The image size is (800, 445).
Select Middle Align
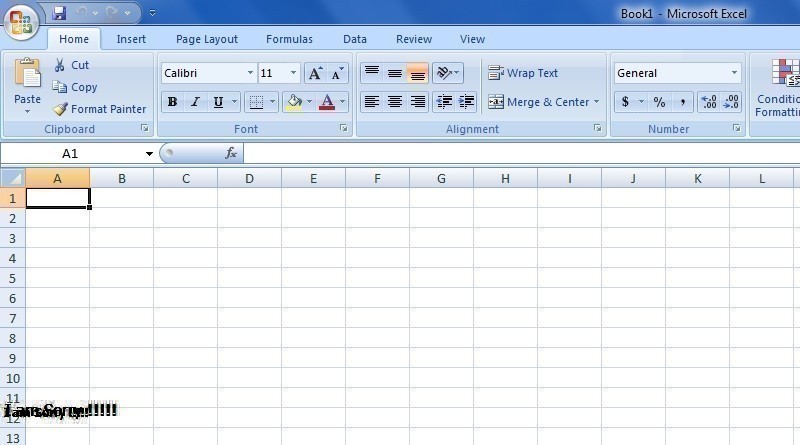(395, 73)
